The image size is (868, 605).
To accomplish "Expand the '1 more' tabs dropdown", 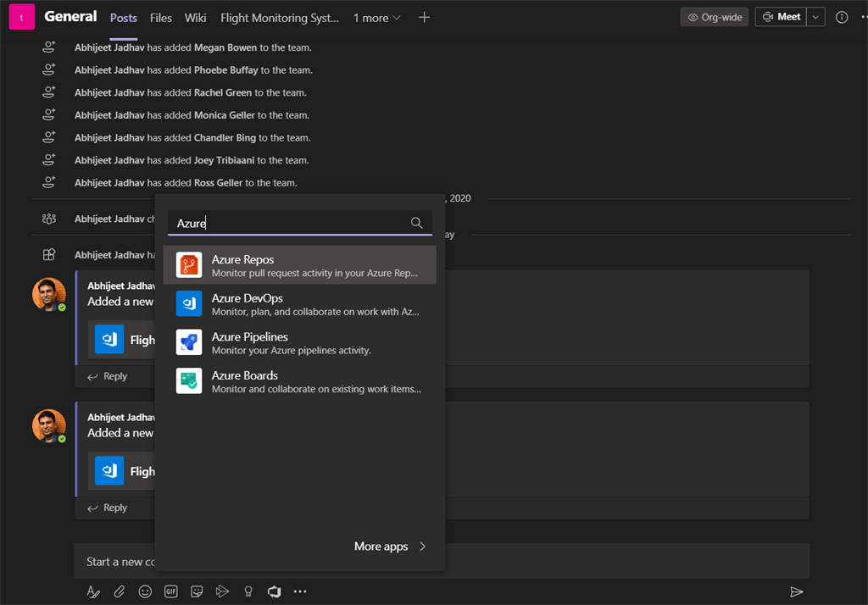I will click(377, 18).
